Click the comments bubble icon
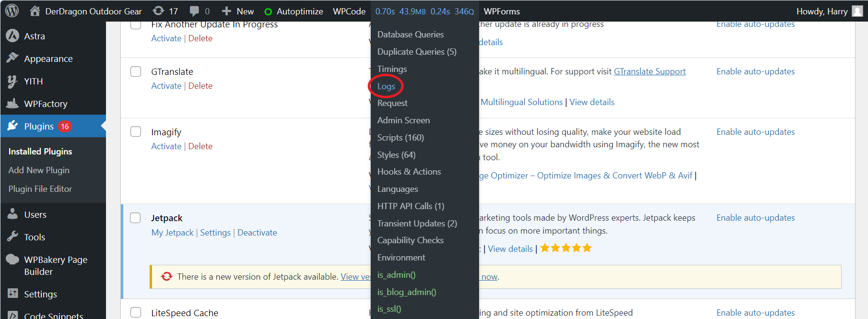Image resolution: width=868 pixels, height=319 pixels. coord(194,11)
